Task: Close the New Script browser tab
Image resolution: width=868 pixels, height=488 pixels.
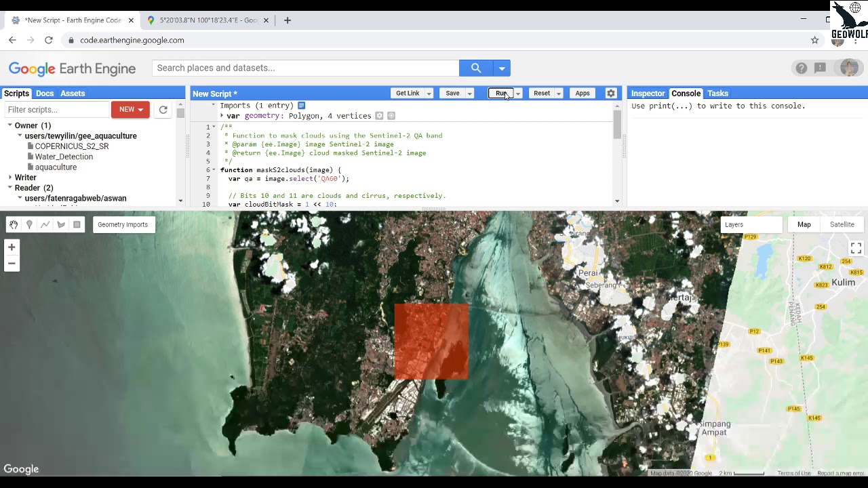Action: [x=131, y=20]
